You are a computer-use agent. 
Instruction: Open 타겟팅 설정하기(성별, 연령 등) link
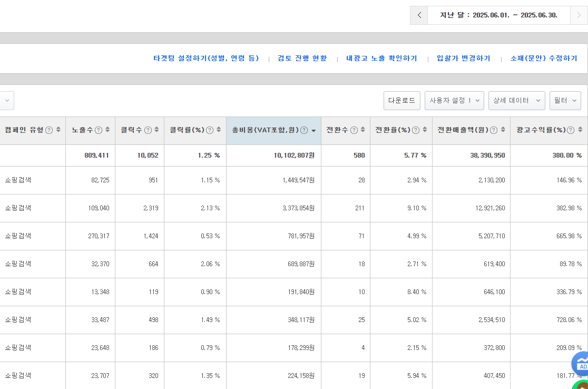point(206,59)
